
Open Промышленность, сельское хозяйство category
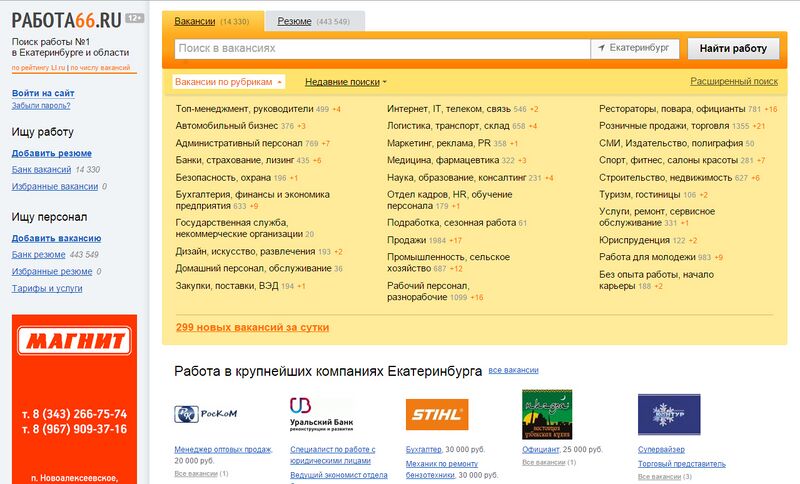(448, 262)
